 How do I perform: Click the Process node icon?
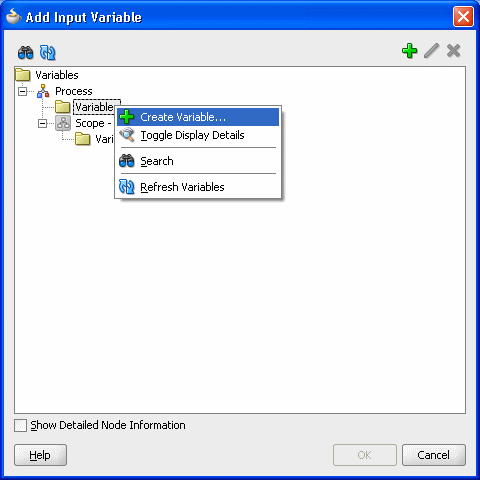tap(43, 91)
